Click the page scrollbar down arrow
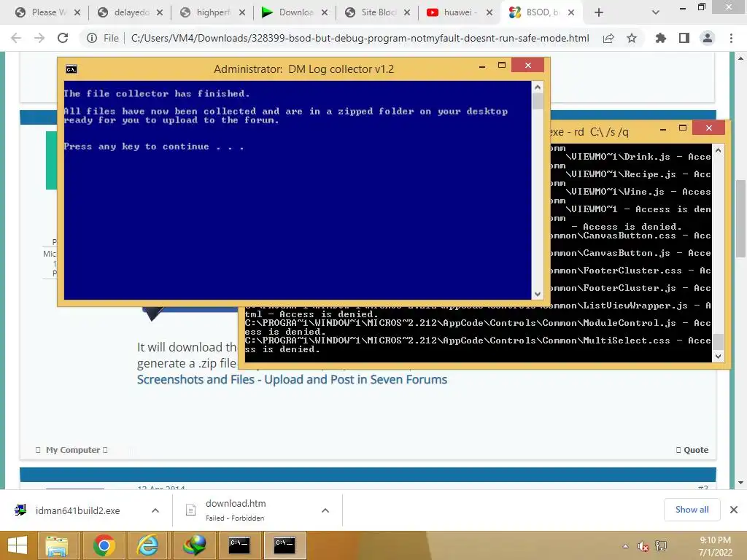The height and width of the screenshot is (560, 747). tap(740, 483)
